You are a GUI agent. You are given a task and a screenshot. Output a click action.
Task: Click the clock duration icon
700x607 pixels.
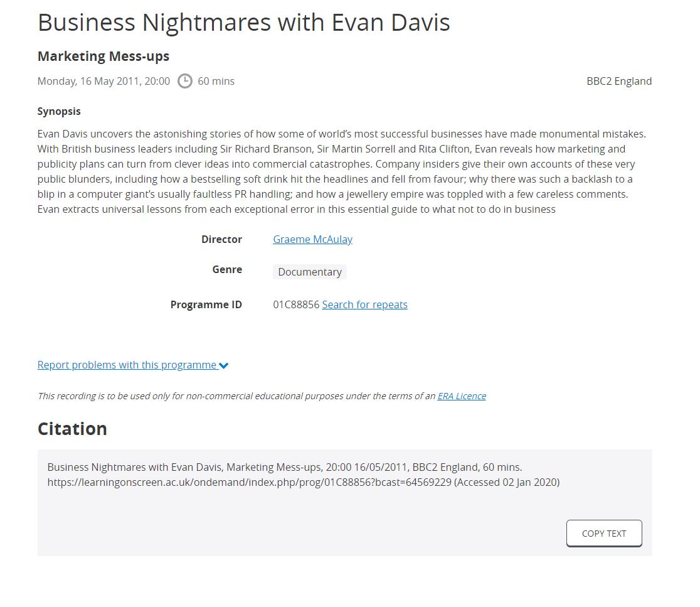(x=185, y=82)
